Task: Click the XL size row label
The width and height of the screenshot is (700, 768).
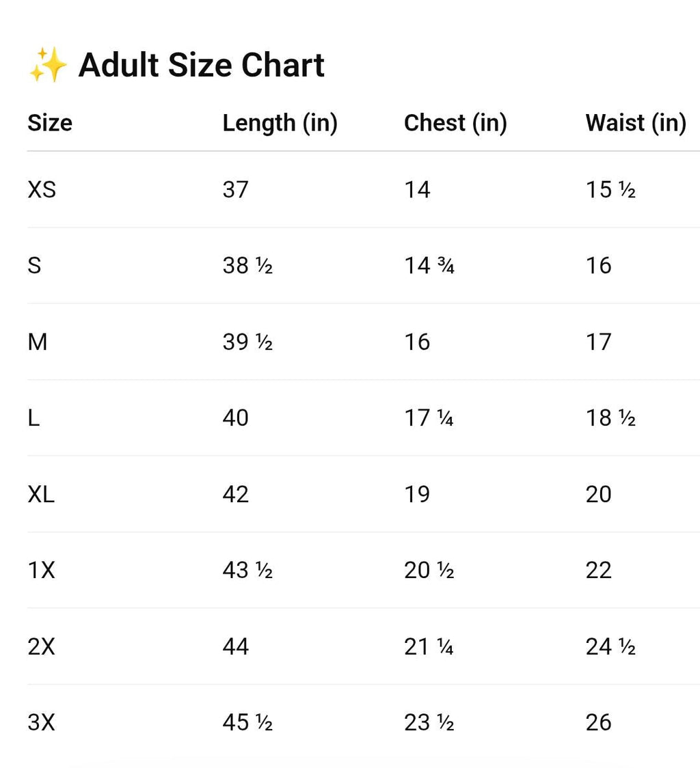Action: pos(41,494)
